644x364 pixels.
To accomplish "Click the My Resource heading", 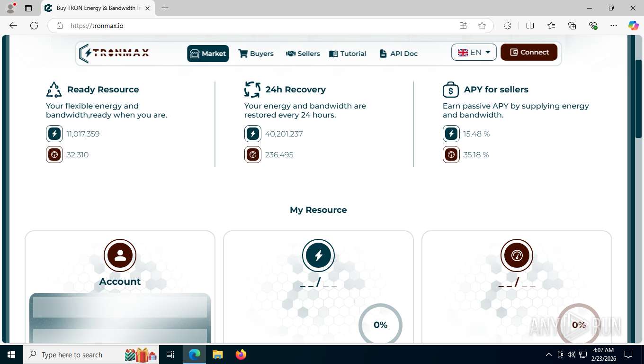I will point(318,210).
